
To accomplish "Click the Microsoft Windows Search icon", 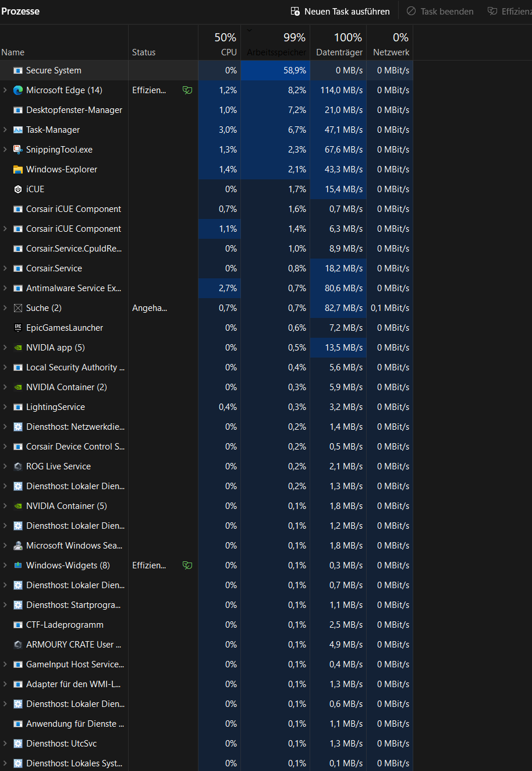I will (17, 546).
